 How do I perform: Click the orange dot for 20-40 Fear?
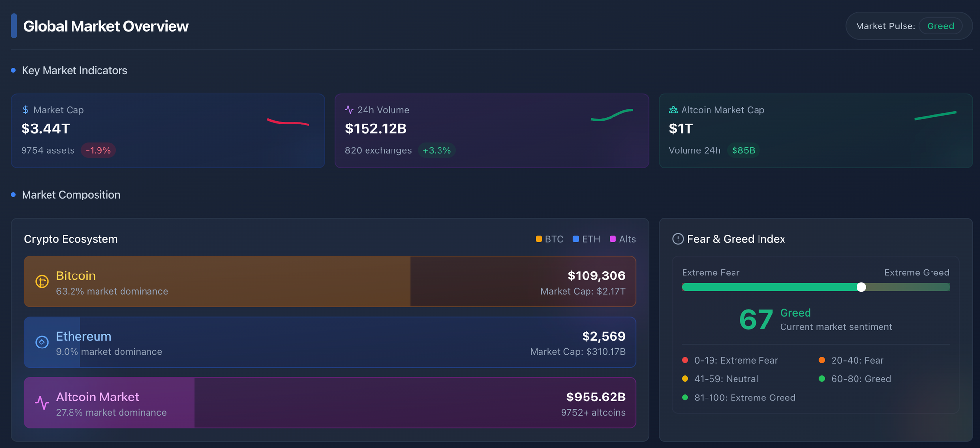(x=822, y=360)
